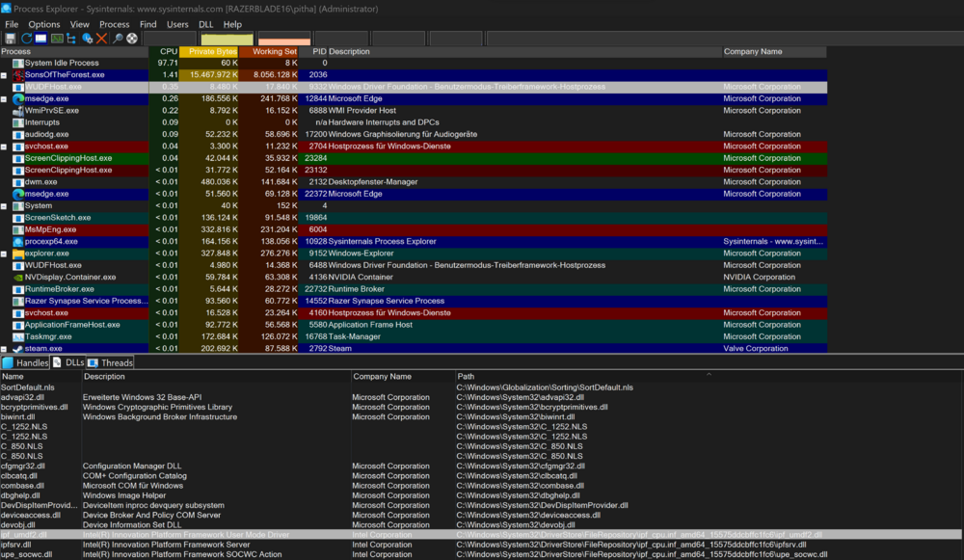Collapse the SonsOfTheForest.exe tree node

pos(4,75)
